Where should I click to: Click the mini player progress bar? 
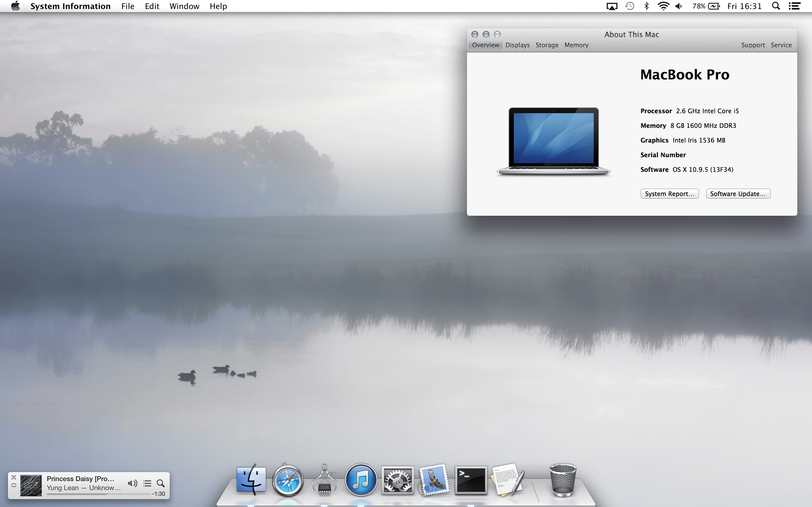pos(98,494)
